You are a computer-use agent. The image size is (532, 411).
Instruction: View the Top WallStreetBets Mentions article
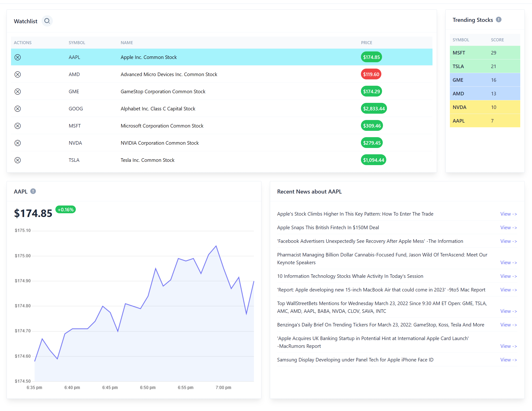pos(508,311)
